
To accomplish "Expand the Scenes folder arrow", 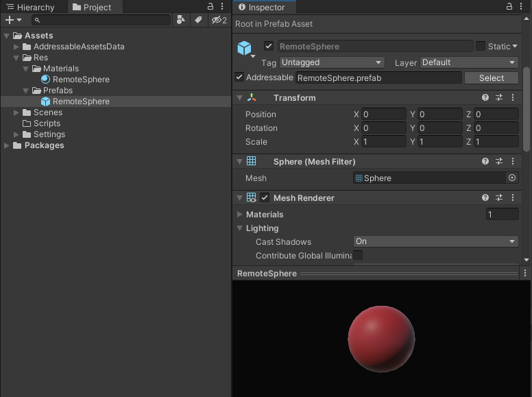I will pyautogui.click(x=16, y=112).
